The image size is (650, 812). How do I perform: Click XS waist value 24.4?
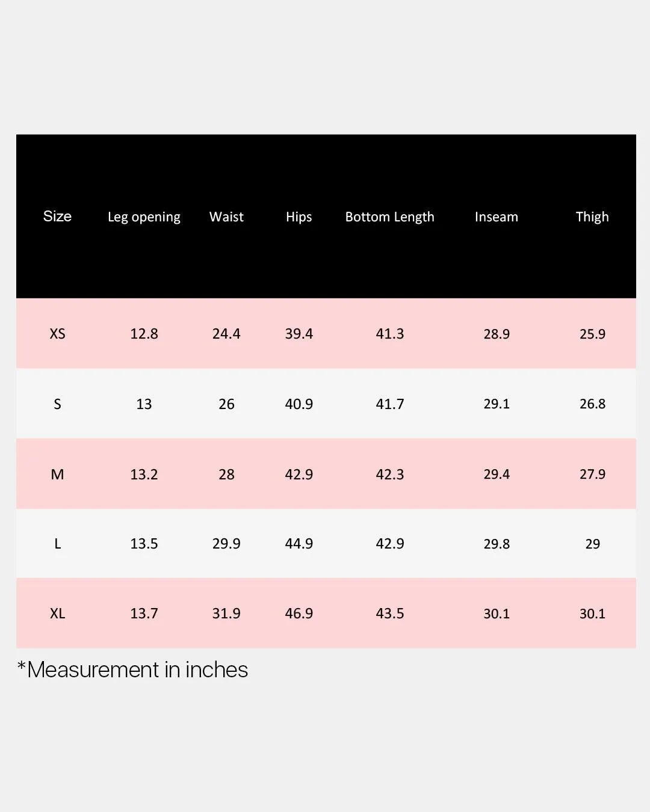point(226,334)
